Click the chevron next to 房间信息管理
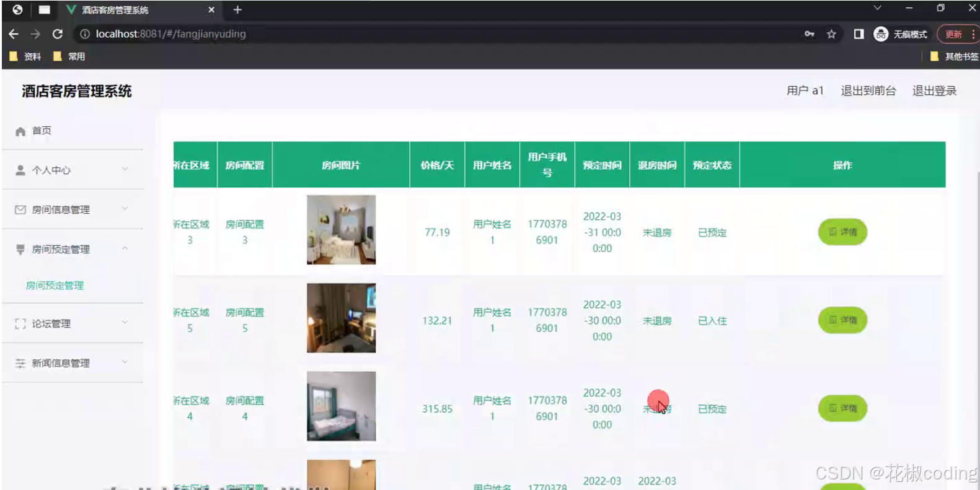The height and width of the screenshot is (490, 980). [125, 208]
